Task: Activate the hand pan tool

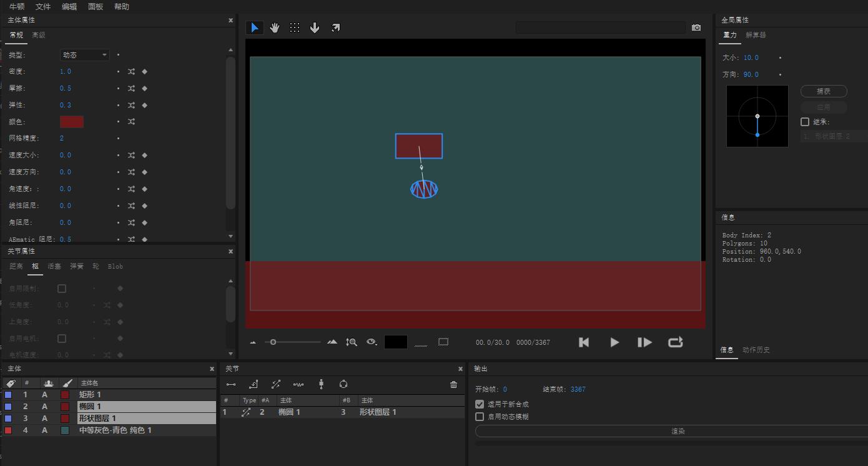Action: pos(275,27)
